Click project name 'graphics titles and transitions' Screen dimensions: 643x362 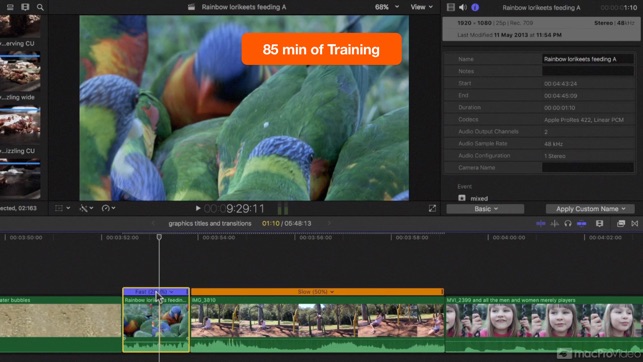click(x=210, y=223)
